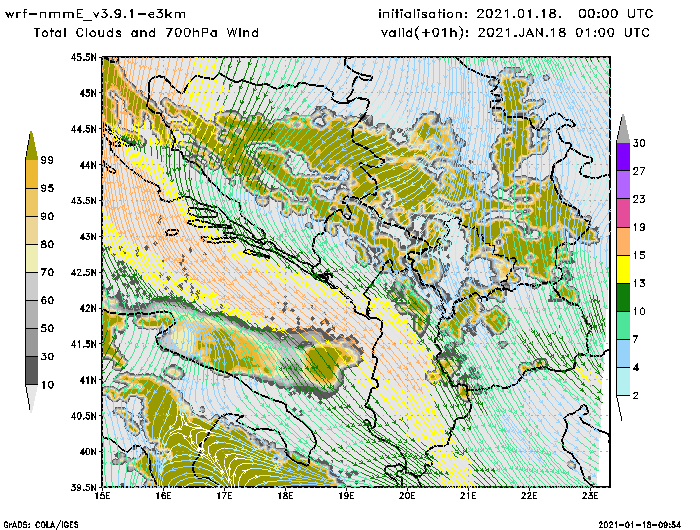The image size is (700, 530).
Task: Click the '20E' longitude axis label
Action: 407,496
